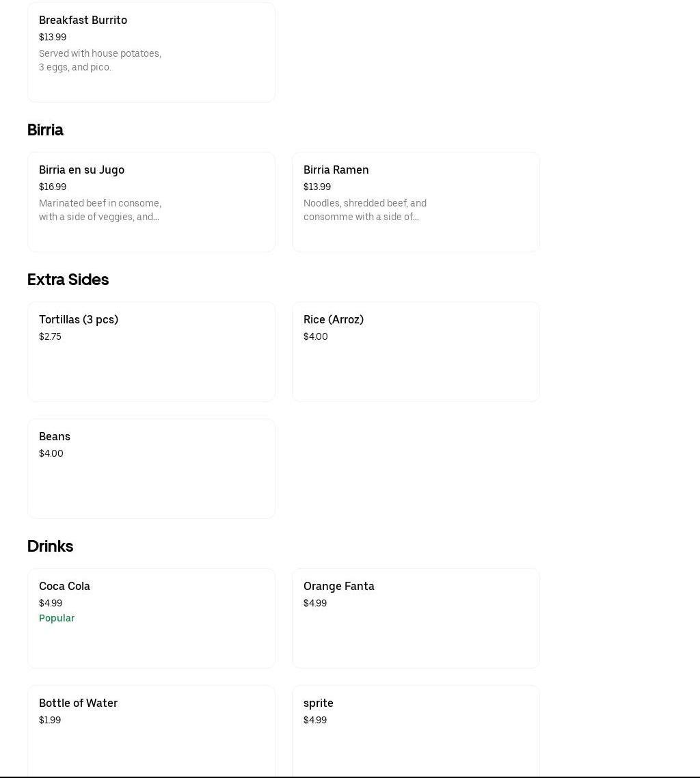Click the green Popular label under Coca Cola
This screenshot has width=700, height=778.
click(x=57, y=618)
